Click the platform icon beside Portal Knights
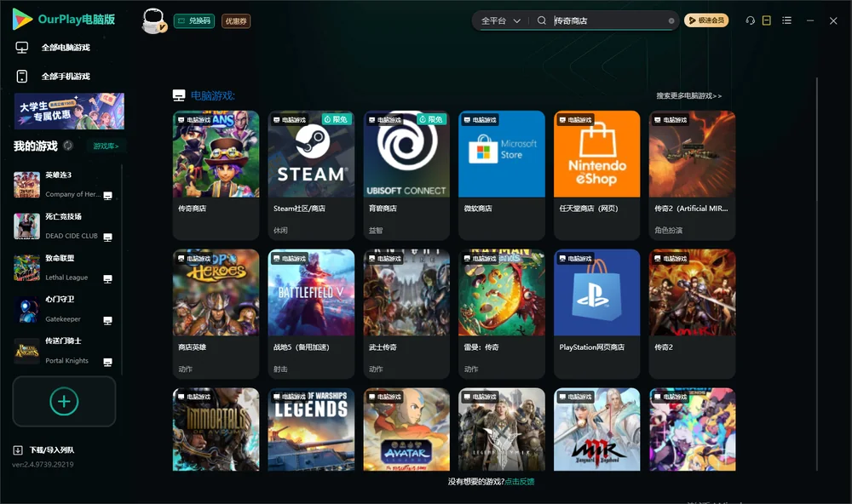Screen dimensions: 852x504 pyautogui.click(x=107, y=363)
